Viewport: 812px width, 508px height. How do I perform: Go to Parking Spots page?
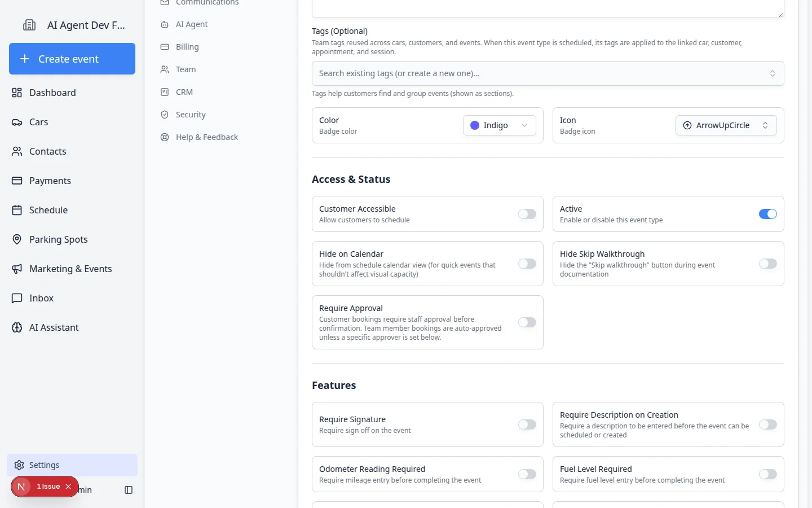59,239
